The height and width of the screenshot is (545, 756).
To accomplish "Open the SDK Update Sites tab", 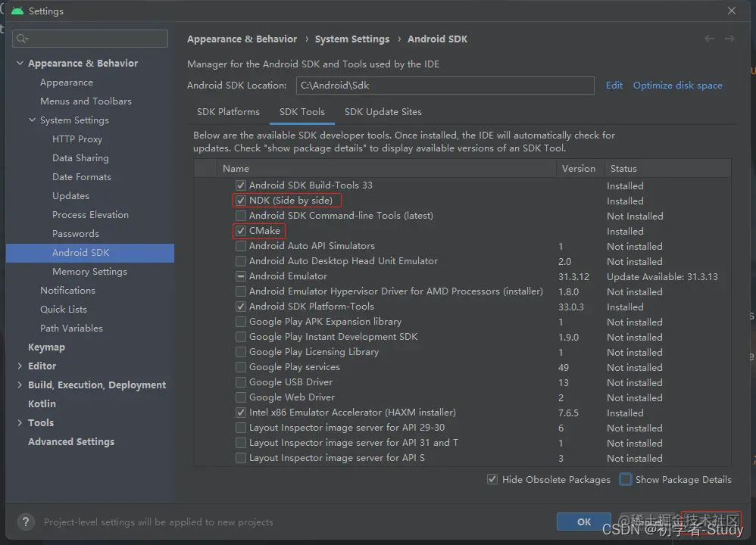I will [383, 112].
